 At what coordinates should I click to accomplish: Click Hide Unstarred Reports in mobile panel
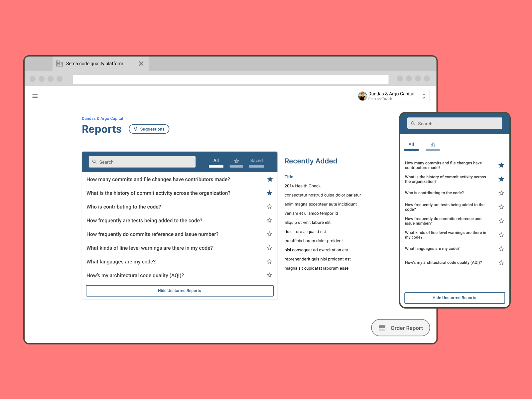pos(455,298)
